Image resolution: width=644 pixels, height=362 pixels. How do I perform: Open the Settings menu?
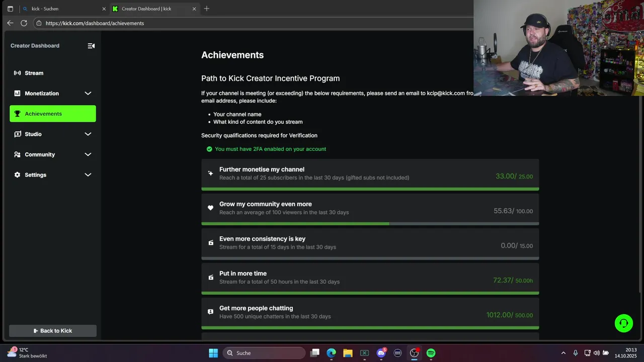click(x=53, y=175)
